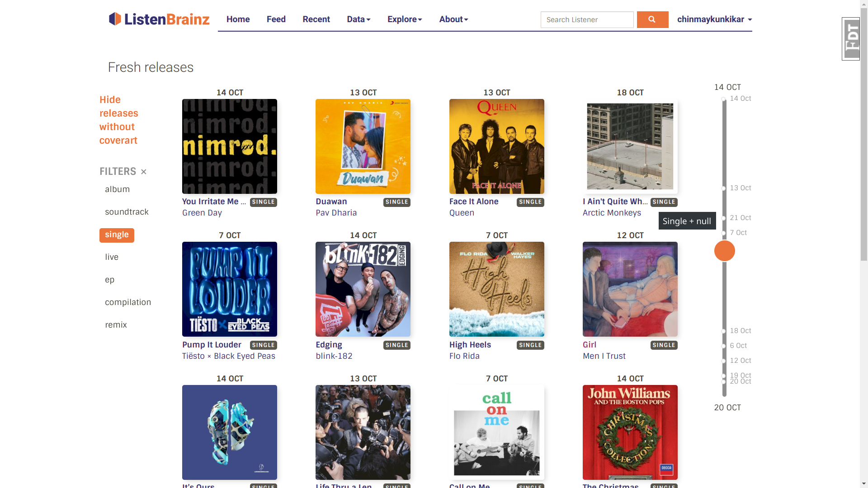Visit the Queen artist link
The width and height of the screenshot is (868, 488).
pyautogui.click(x=462, y=213)
